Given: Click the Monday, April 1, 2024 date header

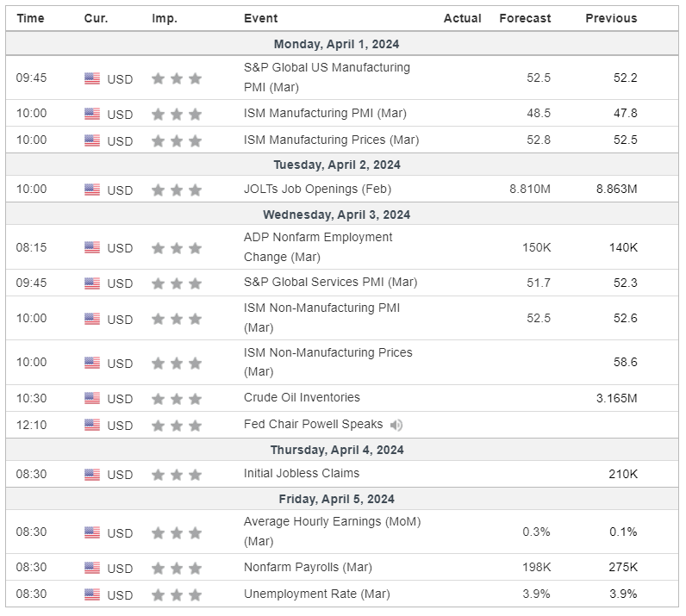Looking at the screenshot, I should point(336,44).
